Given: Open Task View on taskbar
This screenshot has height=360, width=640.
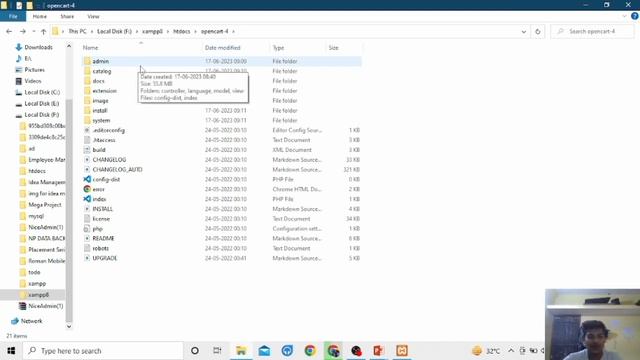Looking at the screenshot, I should 217,351.
